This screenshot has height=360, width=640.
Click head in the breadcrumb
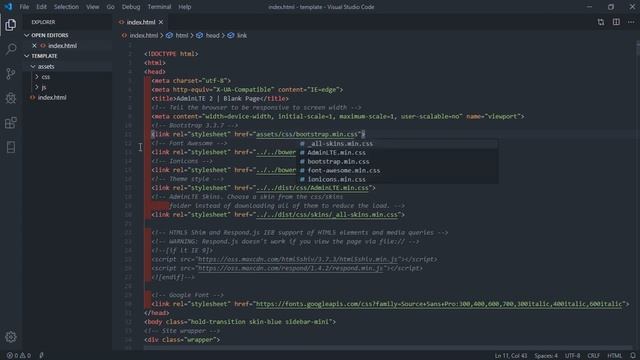coord(212,36)
